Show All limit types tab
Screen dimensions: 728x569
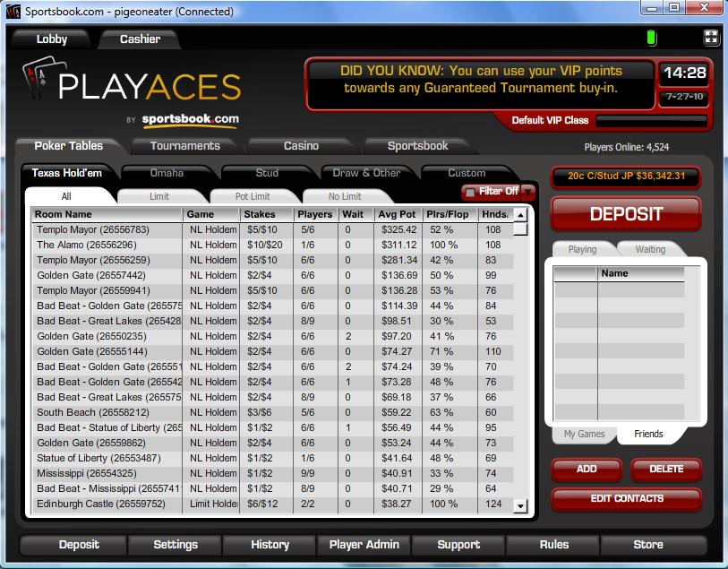tap(66, 196)
